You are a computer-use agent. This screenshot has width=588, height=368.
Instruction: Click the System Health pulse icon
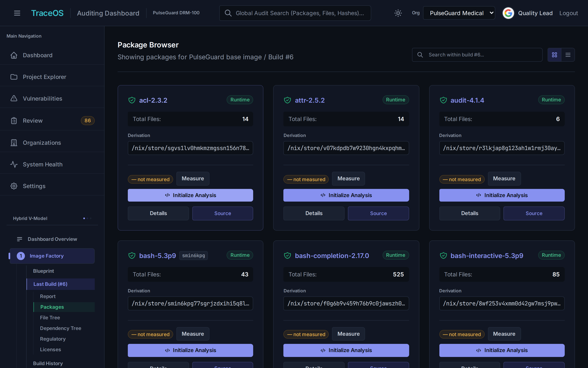point(14,165)
